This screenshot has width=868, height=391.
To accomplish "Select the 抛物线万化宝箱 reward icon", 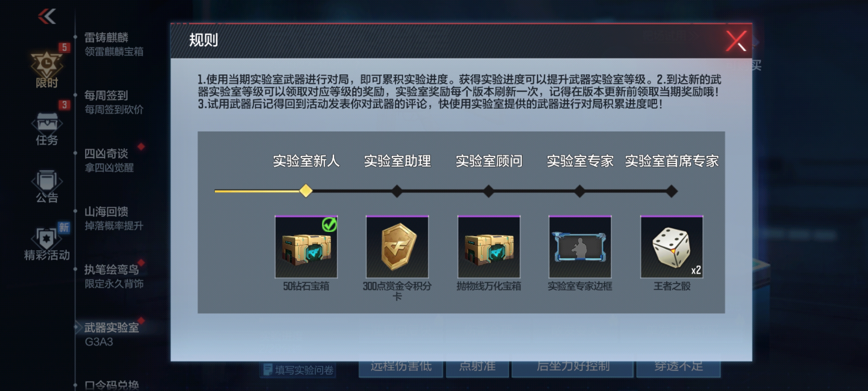I will click(x=489, y=247).
